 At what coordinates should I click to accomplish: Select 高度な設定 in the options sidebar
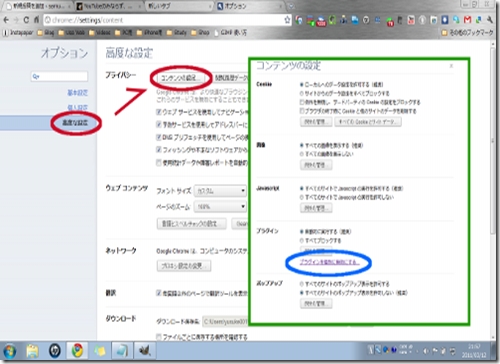(x=75, y=122)
